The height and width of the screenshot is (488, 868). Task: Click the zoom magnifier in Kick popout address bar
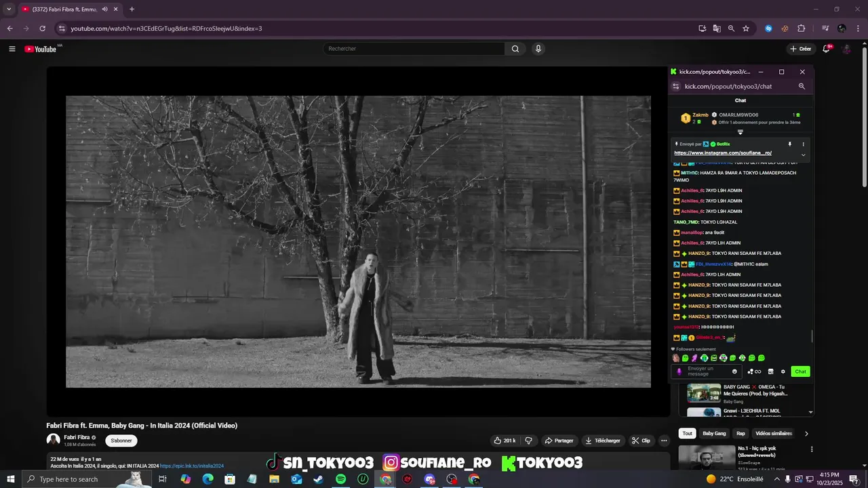point(802,87)
